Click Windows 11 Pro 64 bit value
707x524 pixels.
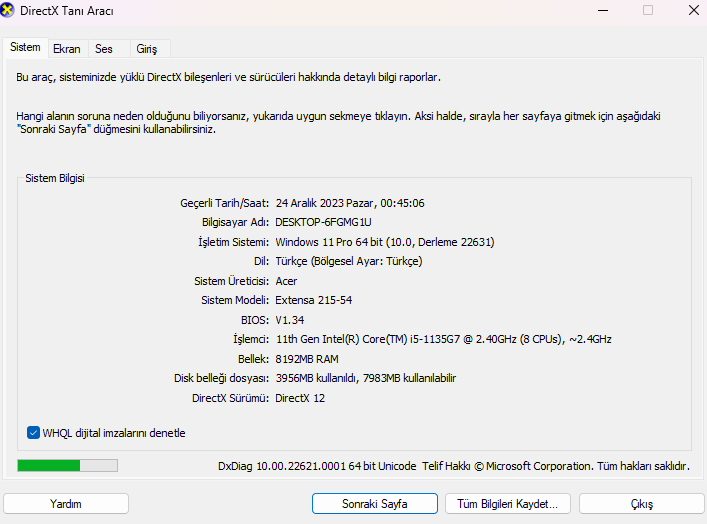[385, 242]
